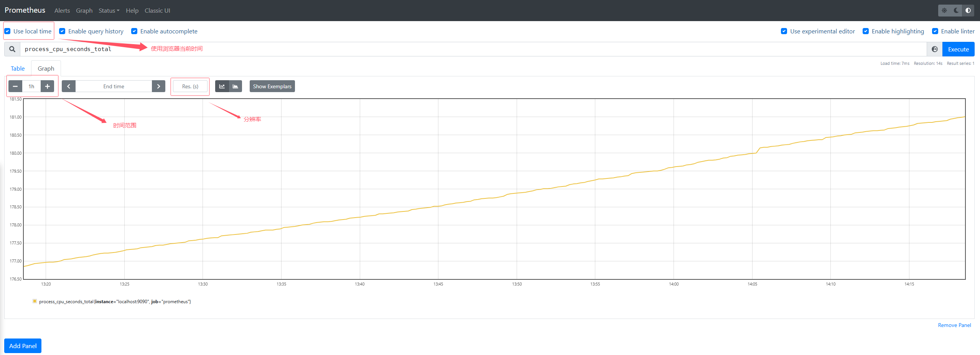Decrease the time range with minus button
The height and width of the screenshot is (355, 980).
point(15,86)
